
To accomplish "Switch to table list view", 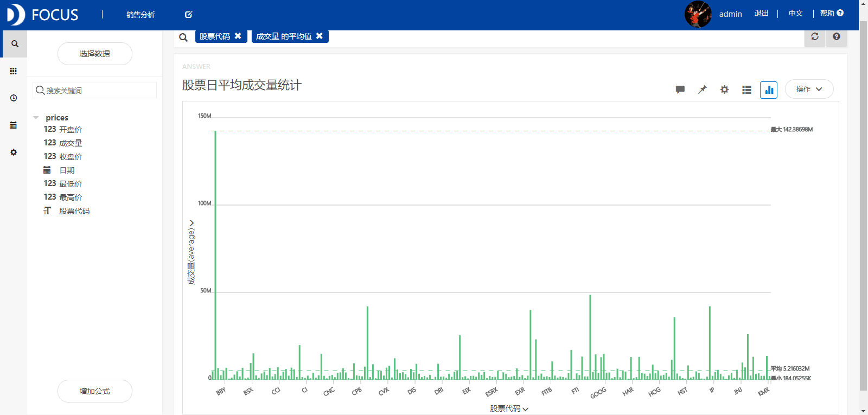I will click(x=746, y=90).
